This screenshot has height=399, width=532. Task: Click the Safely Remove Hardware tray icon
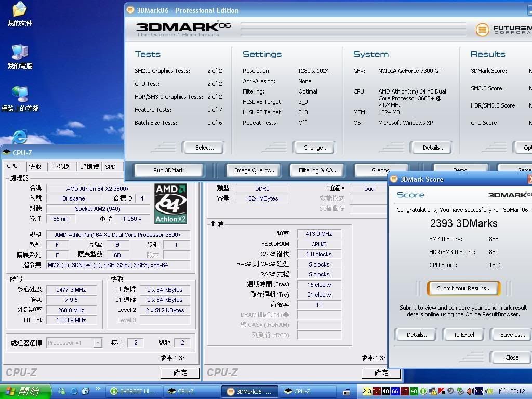pyautogui.click(x=460, y=391)
